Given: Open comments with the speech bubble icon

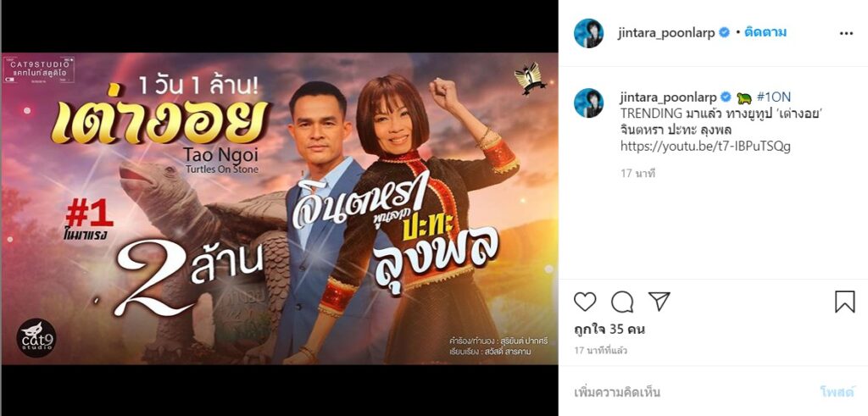Looking at the screenshot, I should click(x=622, y=302).
